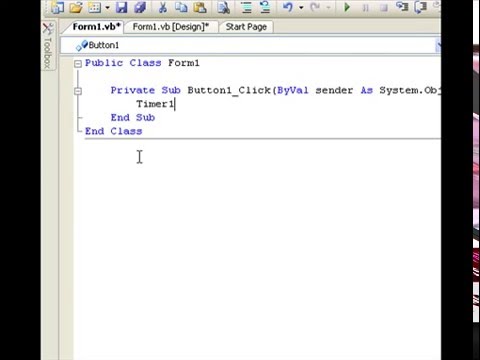The width and height of the screenshot is (480, 360).
Task: Click the Step Over icon
Action: pyautogui.click(x=421, y=7)
